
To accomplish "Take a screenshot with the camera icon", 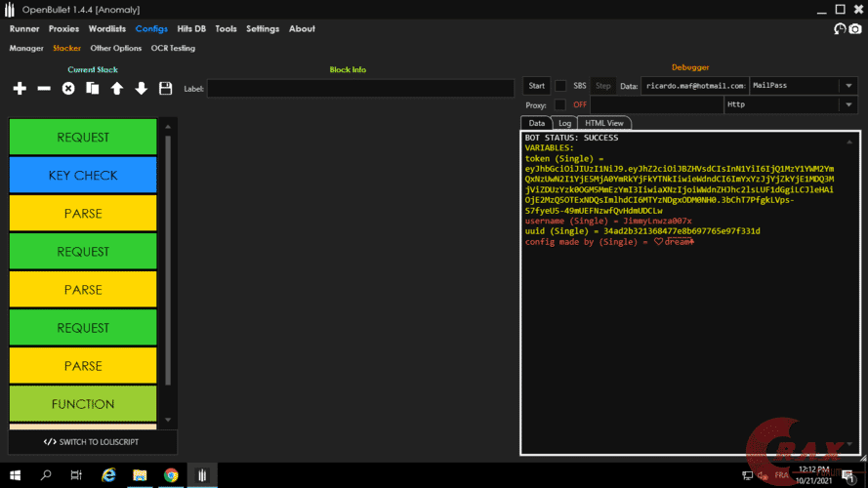I will tap(855, 29).
